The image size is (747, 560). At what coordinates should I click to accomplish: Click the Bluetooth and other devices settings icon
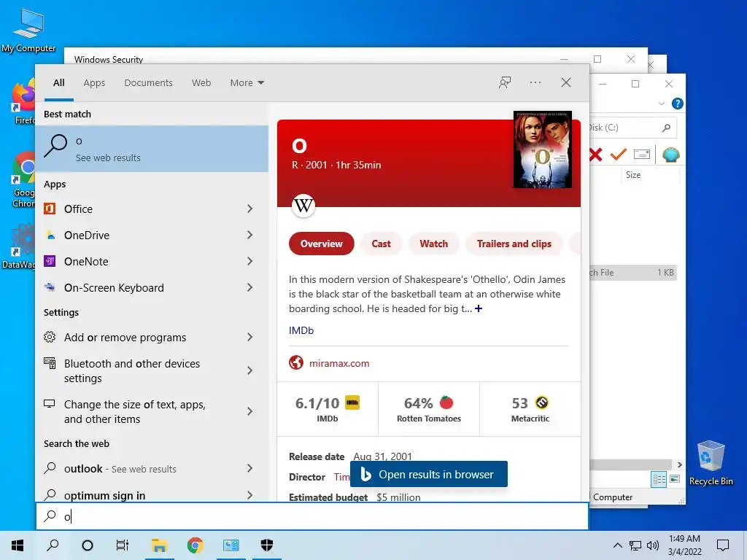(x=50, y=363)
